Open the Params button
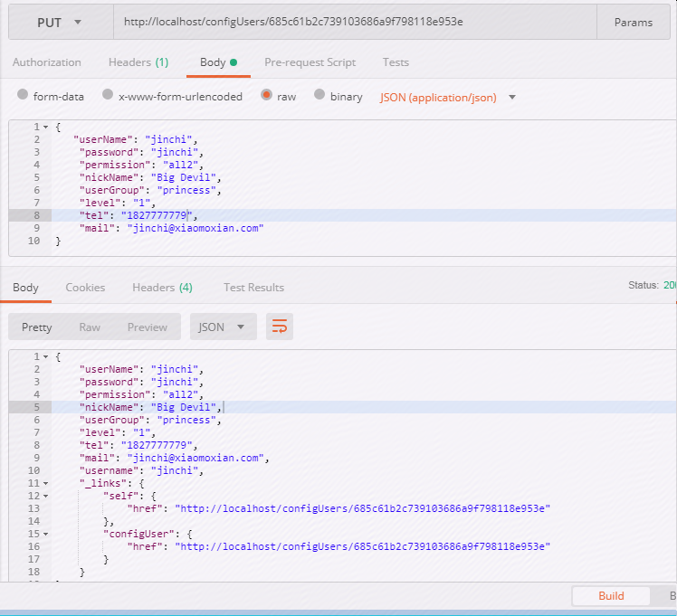This screenshot has width=677, height=616. pyautogui.click(x=633, y=22)
